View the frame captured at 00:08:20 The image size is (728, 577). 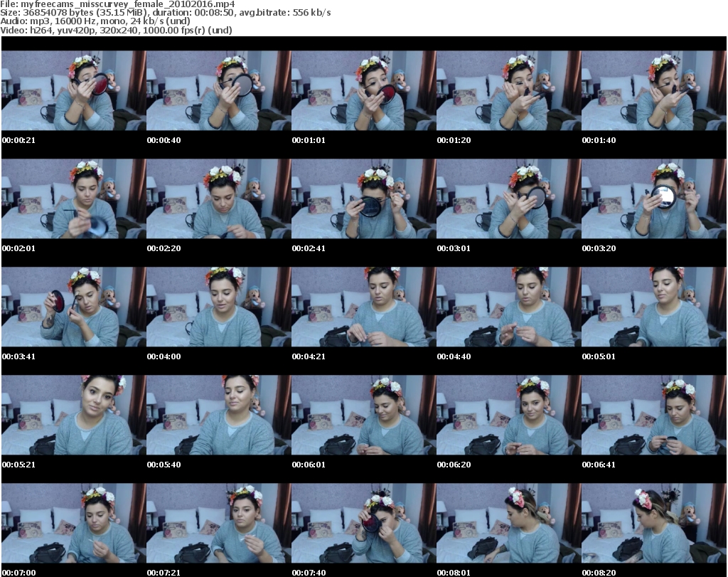pyautogui.click(x=654, y=523)
